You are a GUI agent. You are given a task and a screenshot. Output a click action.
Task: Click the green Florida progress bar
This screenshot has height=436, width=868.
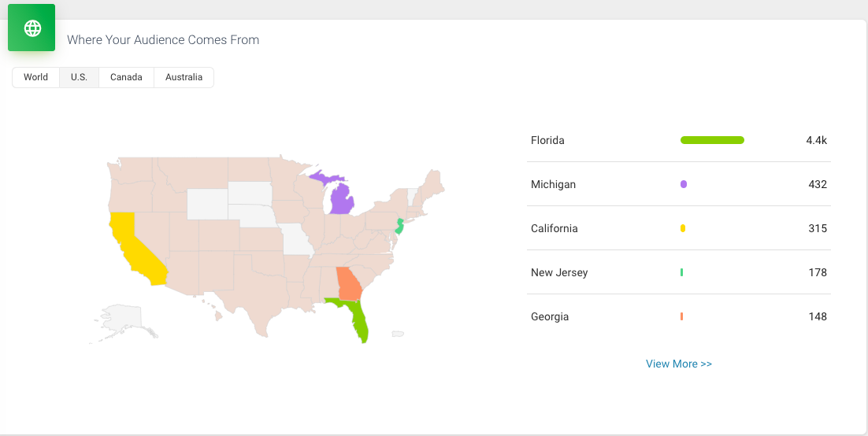(712, 140)
